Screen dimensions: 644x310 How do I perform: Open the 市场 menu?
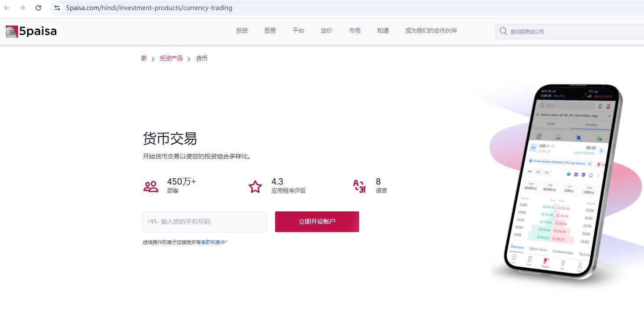(x=355, y=30)
